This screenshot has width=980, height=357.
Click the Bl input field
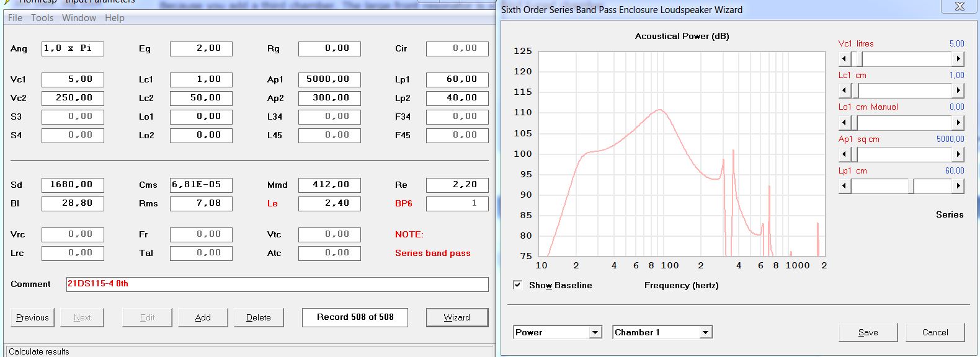(73, 203)
